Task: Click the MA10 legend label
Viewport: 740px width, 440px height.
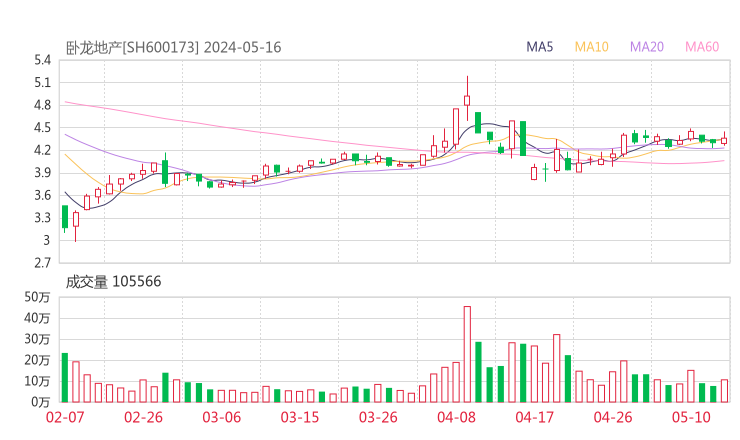Action: point(591,47)
